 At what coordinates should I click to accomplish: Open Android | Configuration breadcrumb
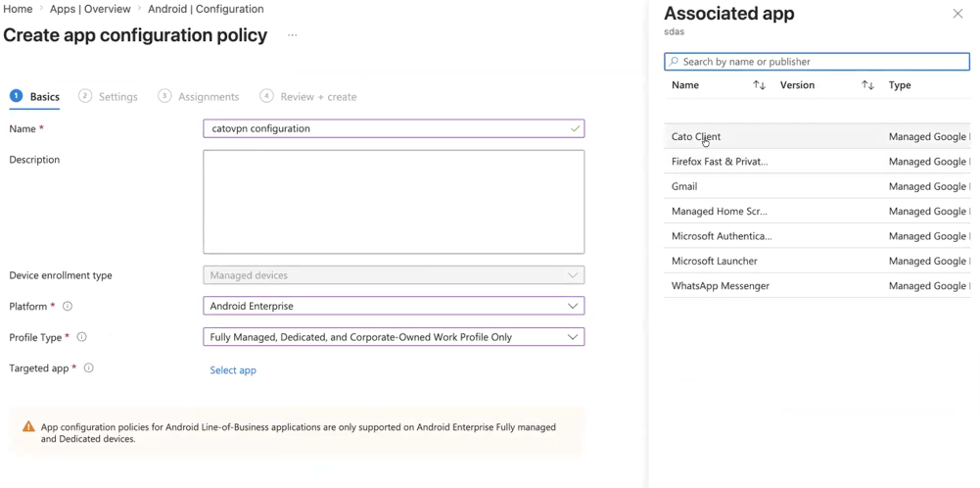click(x=206, y=9)
